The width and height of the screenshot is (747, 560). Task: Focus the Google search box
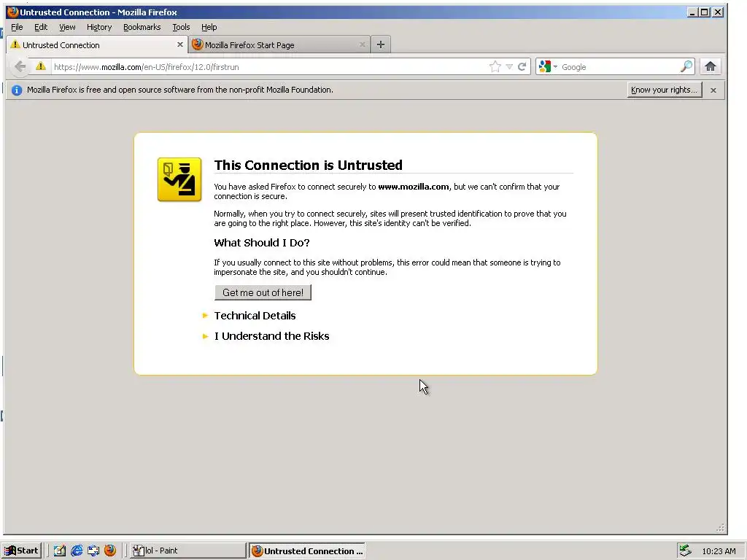[619, 66]
